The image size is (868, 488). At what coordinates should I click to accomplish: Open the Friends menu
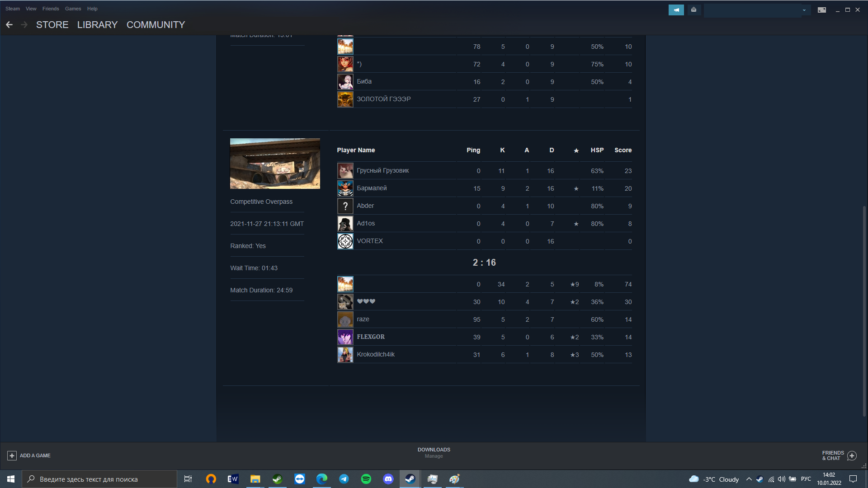coord(51,9)
